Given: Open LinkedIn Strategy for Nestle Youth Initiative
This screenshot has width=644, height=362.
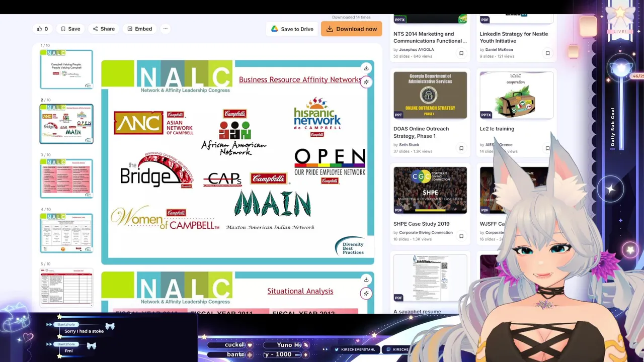Looking at the screenshot, I should (x=514, y=37).
